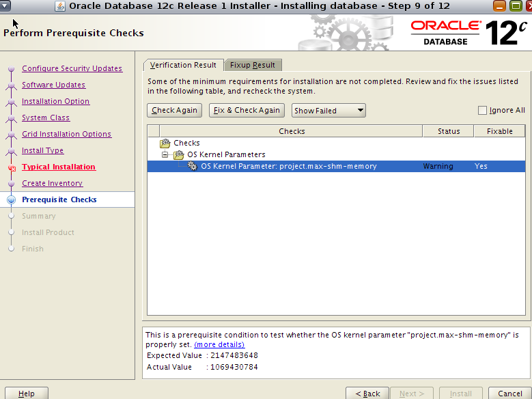
Task: Go to Install Type step
Action: (43, 150)
